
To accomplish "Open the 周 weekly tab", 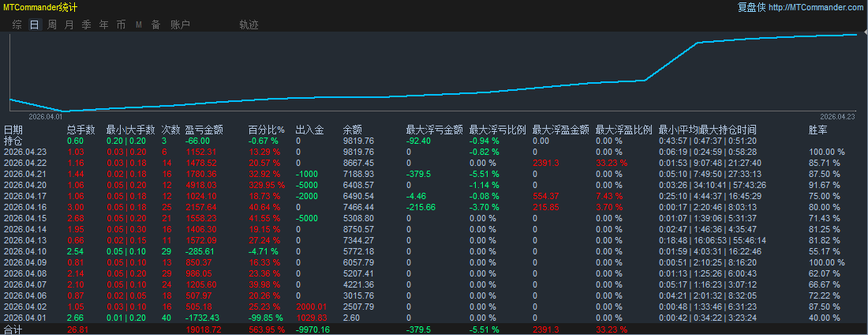I will pyautogui.click(x=52, y=24).
